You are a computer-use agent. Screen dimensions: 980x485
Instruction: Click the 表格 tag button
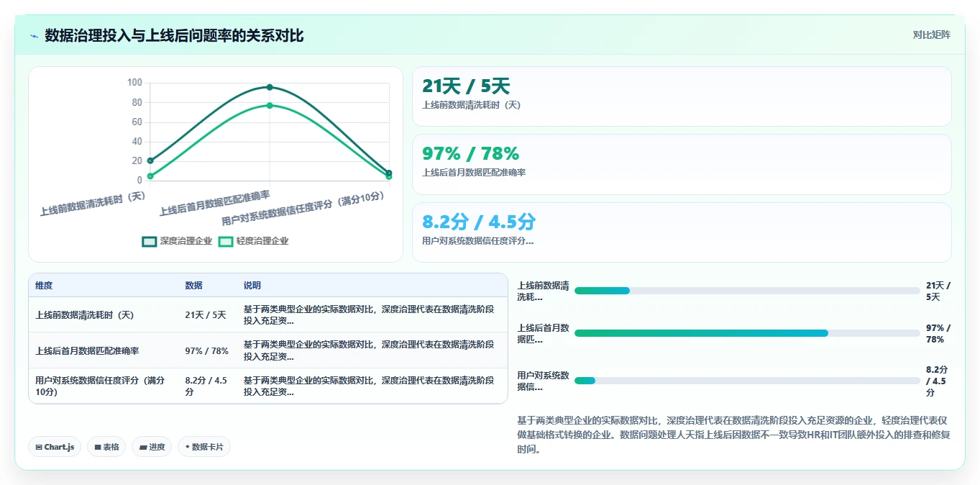point(106,447)
